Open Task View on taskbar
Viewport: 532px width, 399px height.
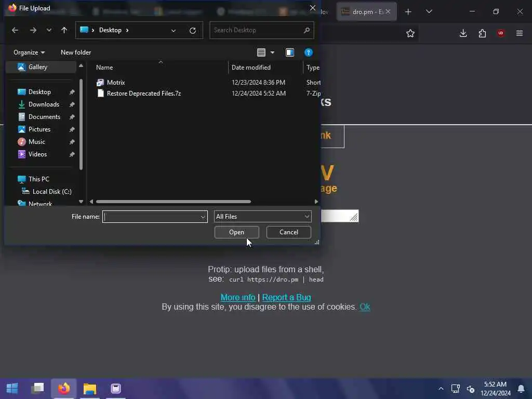click(x=37, y=388)
